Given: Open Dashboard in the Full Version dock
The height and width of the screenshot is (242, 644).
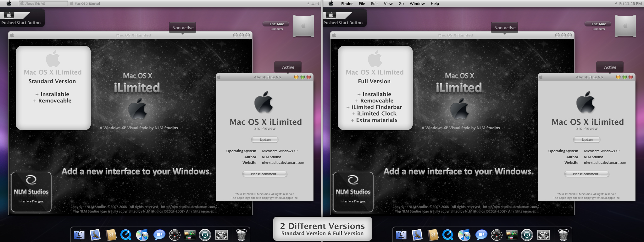Looking at the screenshot, I should (497, 235).
